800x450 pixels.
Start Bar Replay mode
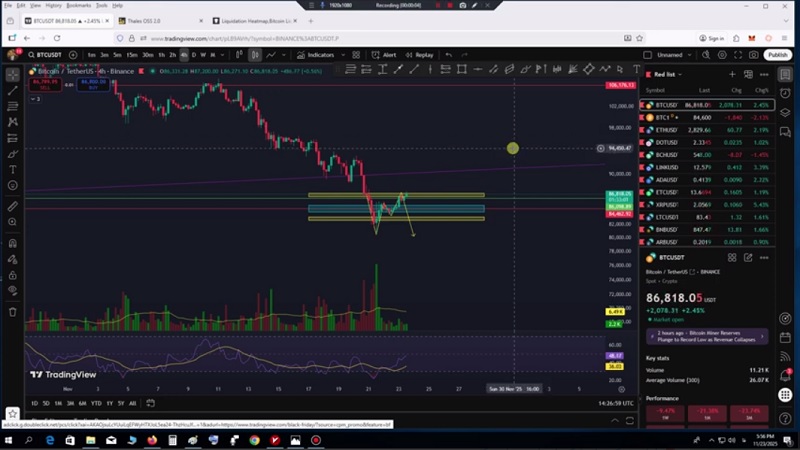tap(420, 55)
